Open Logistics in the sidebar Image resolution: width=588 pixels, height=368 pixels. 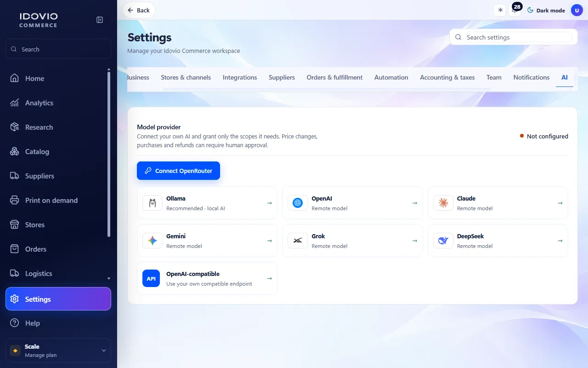pyautogui.click(x=58, y=273)
